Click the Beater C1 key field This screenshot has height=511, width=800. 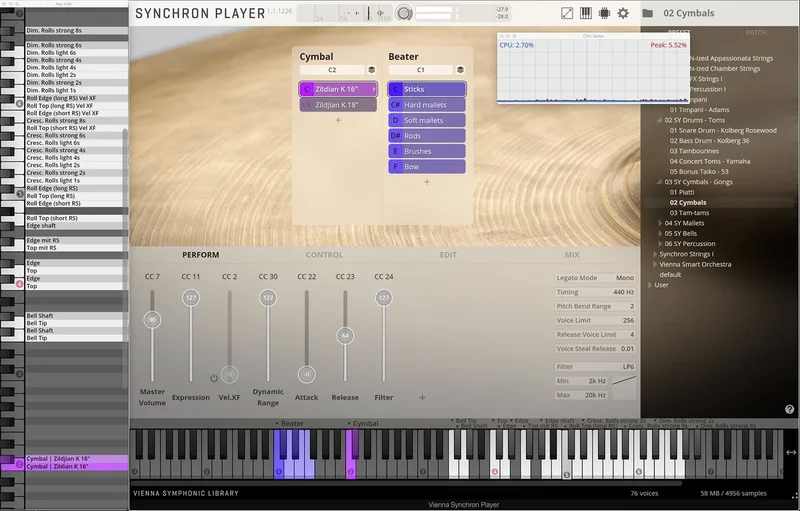(x=420, y=70)
